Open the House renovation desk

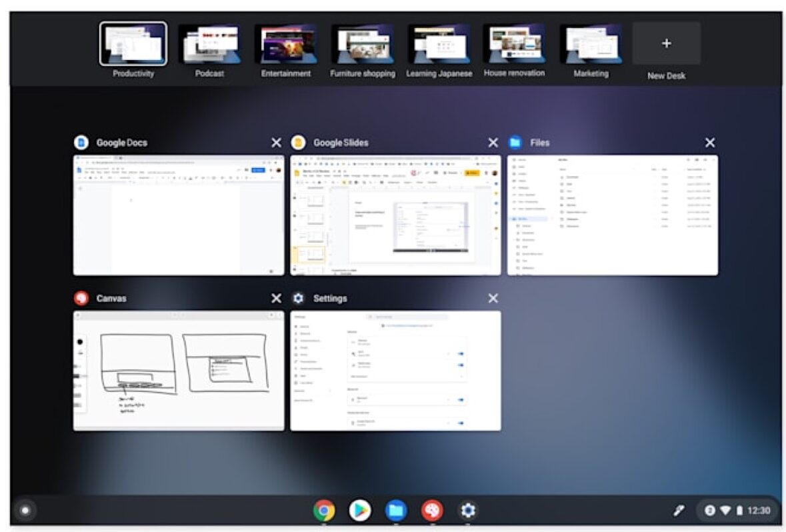(515, 43)
